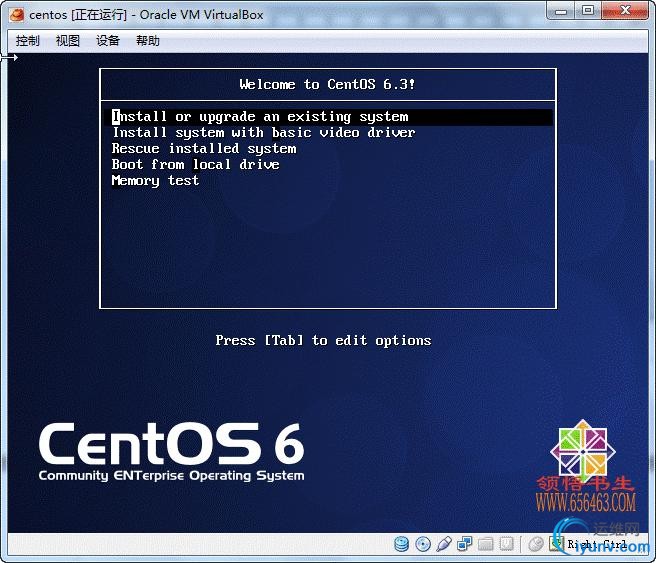Click the USB devices status icon

(443, 544)
